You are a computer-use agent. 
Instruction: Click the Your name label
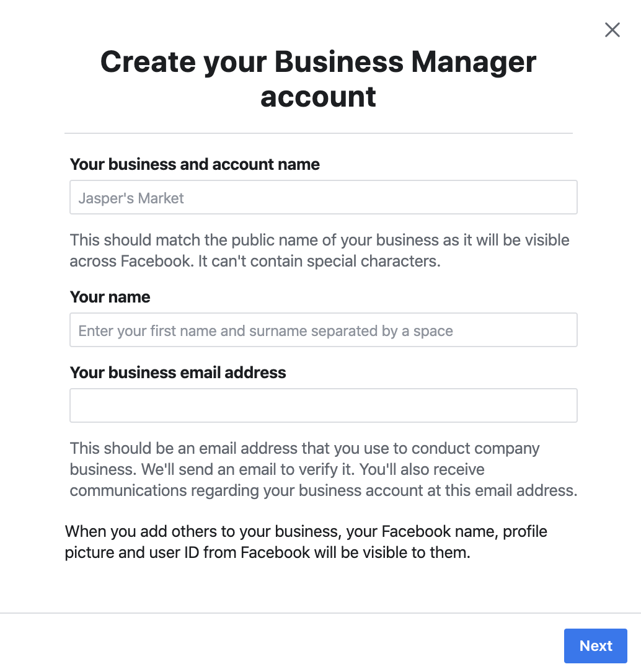tap(110, 297)
